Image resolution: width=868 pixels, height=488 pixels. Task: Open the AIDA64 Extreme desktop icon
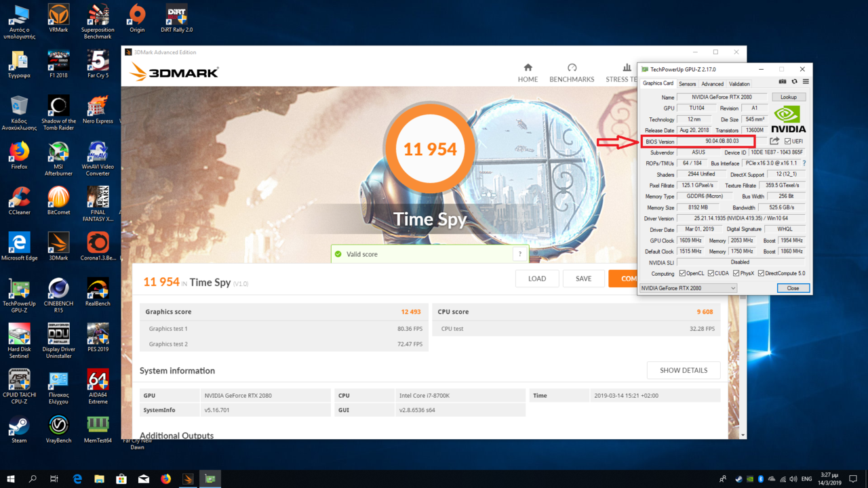[98, 386]
